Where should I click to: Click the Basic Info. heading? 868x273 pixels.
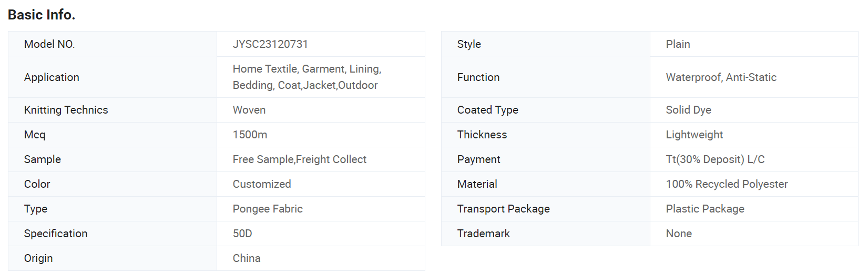tap(42, 15)
